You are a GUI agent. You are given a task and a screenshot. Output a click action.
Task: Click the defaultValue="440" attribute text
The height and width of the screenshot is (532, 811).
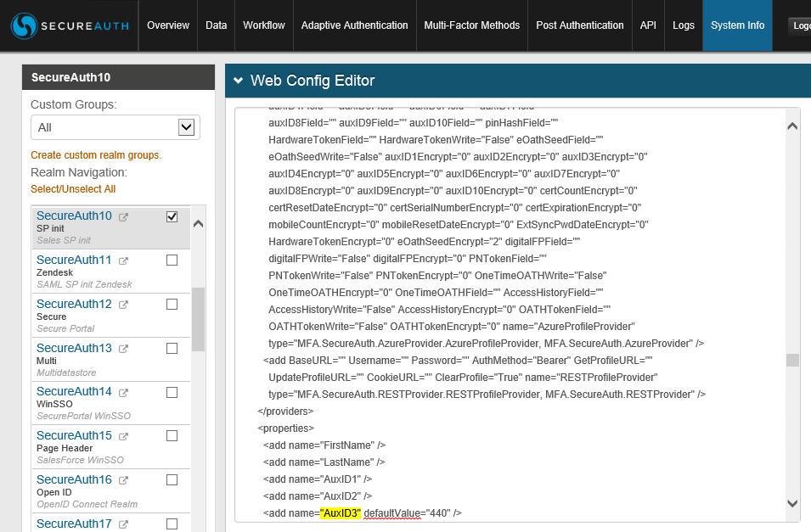click(407, 513)
